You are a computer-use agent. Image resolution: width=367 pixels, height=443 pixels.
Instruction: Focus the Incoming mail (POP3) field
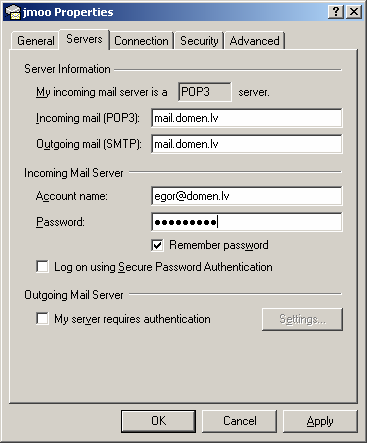[247, 118]
